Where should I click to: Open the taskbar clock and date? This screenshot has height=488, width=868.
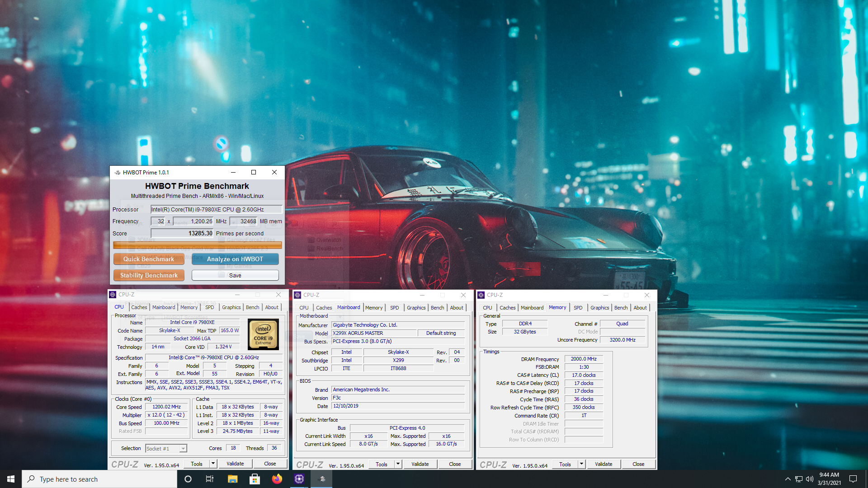829,479
